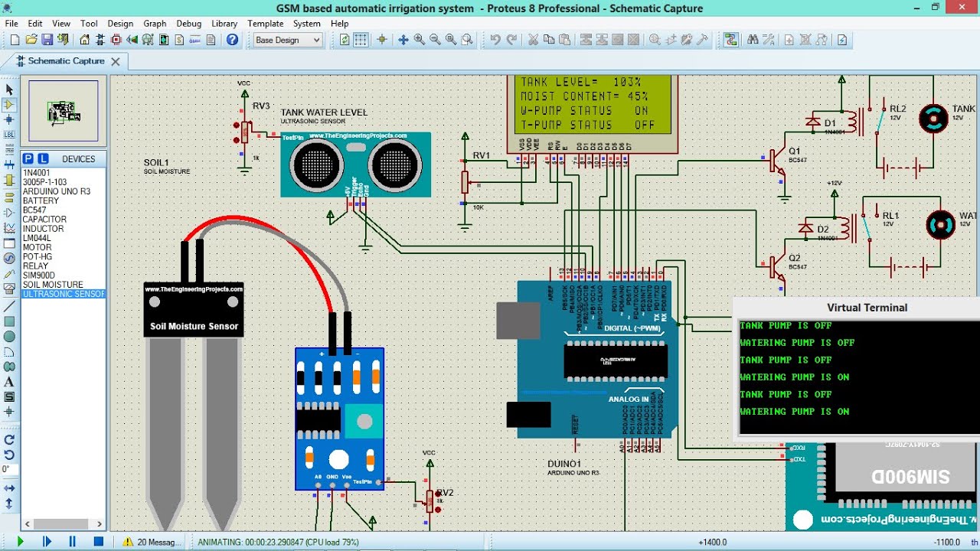
Task: Open the warning messages icon in the status bar
Action: (x=129, y=542)
